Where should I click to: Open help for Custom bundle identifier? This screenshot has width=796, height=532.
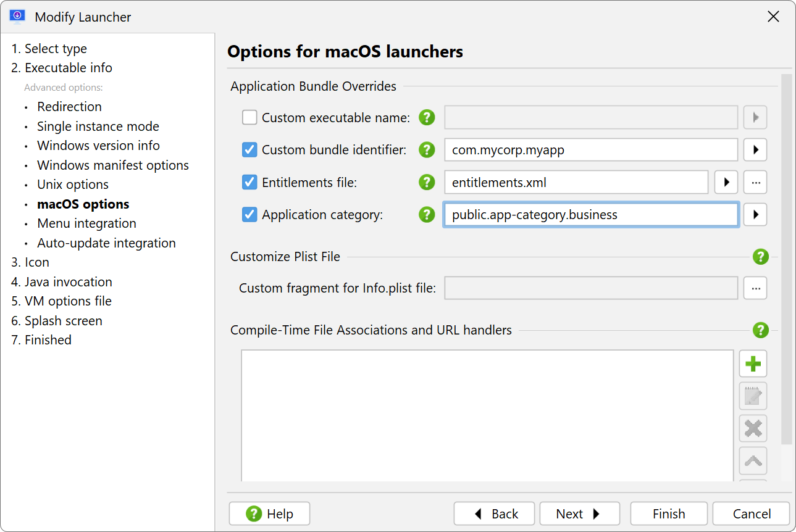[427, 149]
